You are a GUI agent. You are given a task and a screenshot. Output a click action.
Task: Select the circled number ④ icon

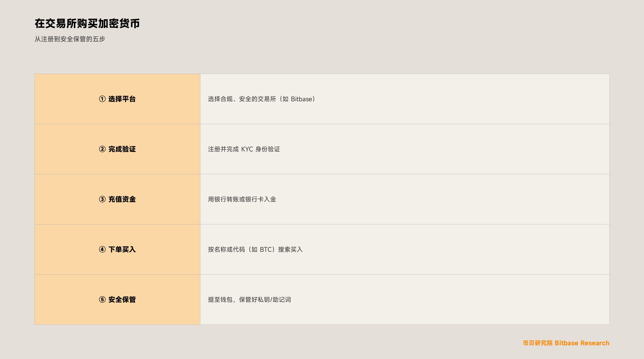tap(102, 249)
